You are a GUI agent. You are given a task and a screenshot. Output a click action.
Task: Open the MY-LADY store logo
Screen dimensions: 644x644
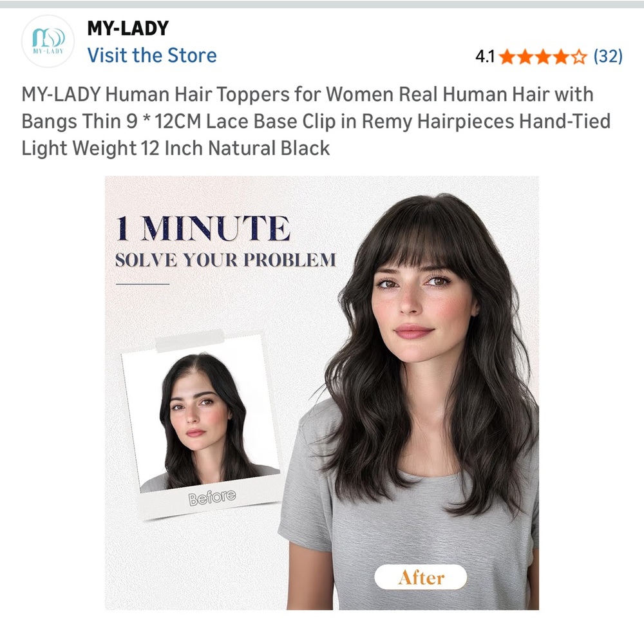point(48,41)
